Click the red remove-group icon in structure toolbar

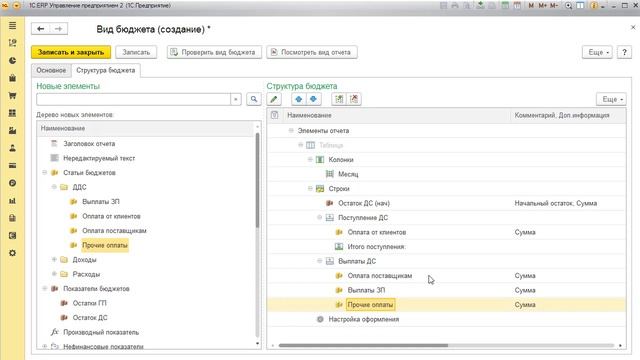[x=354, y=99]
